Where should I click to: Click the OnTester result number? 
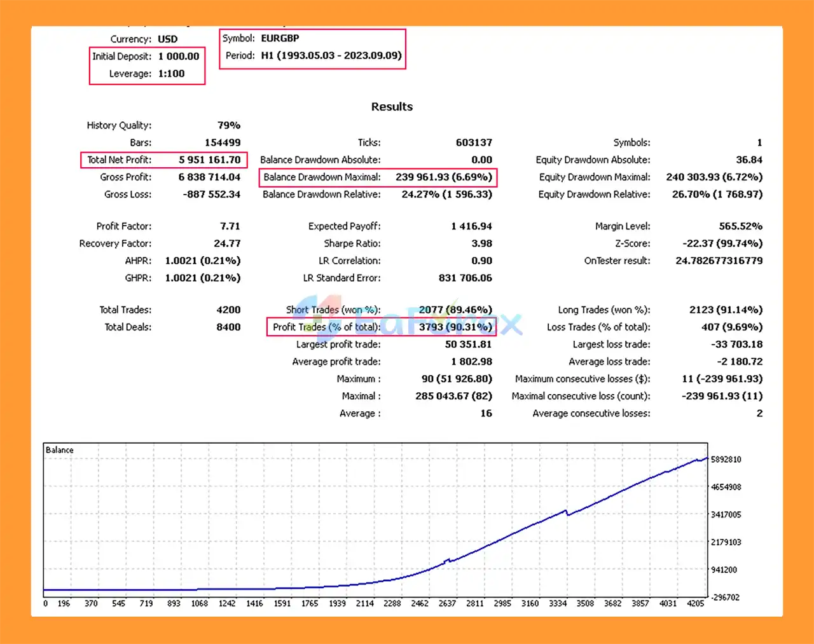click(719, 261)
